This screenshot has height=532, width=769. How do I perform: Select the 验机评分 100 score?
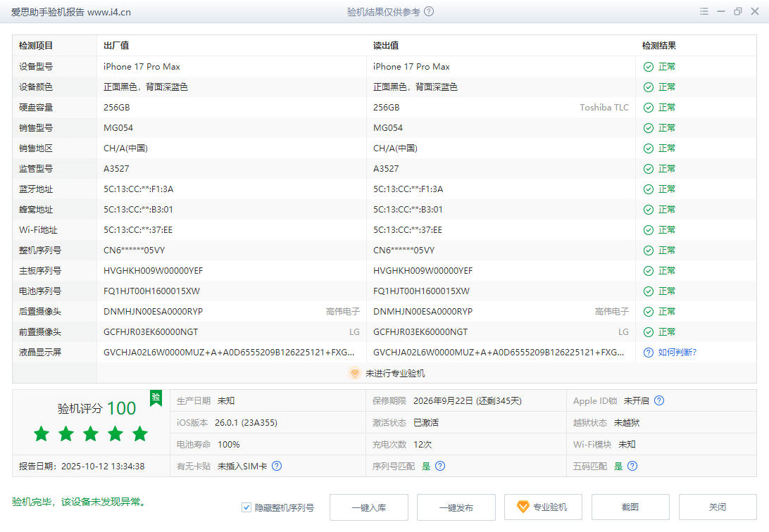pos(96,408)
